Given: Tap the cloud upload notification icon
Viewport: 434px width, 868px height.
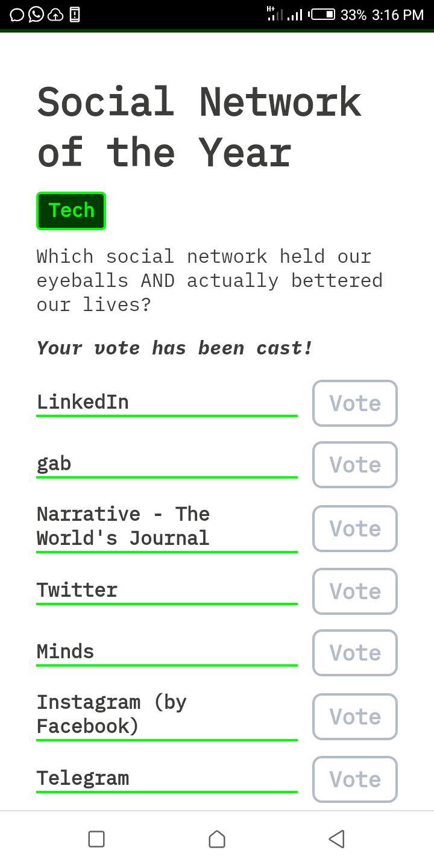Looking at the screenshot, I should coord(55,14).
